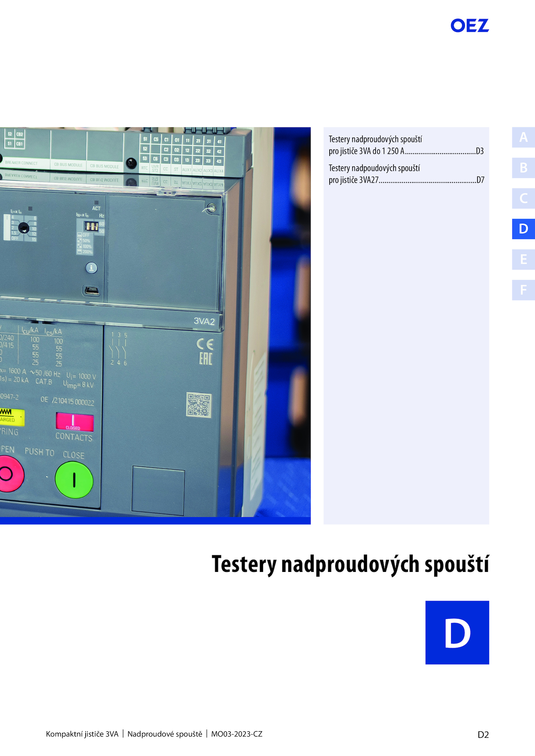This screenshot has width=535, height=756.
Task: Jump to section tab A
Action: (523, 137)
